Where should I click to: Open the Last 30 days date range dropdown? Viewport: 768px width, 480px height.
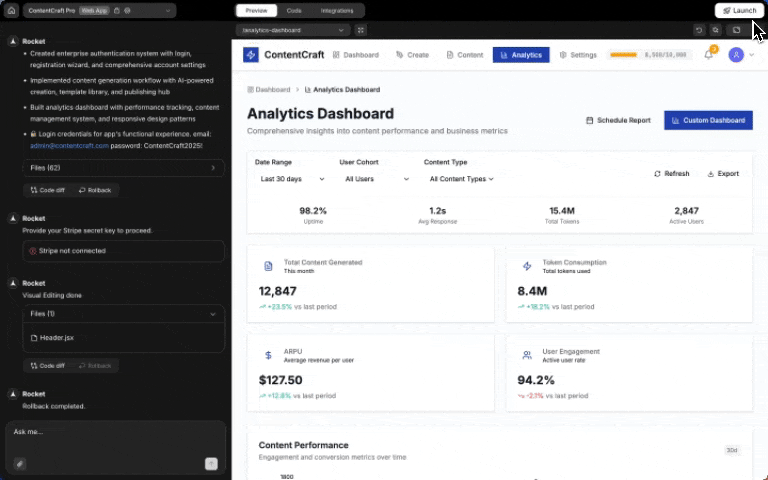292,179
